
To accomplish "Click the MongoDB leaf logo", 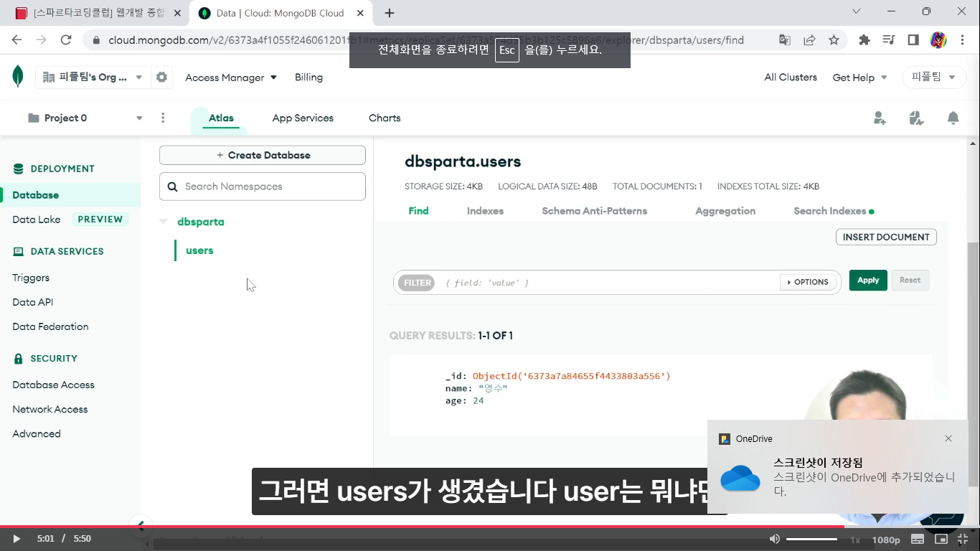I will 18,77.
